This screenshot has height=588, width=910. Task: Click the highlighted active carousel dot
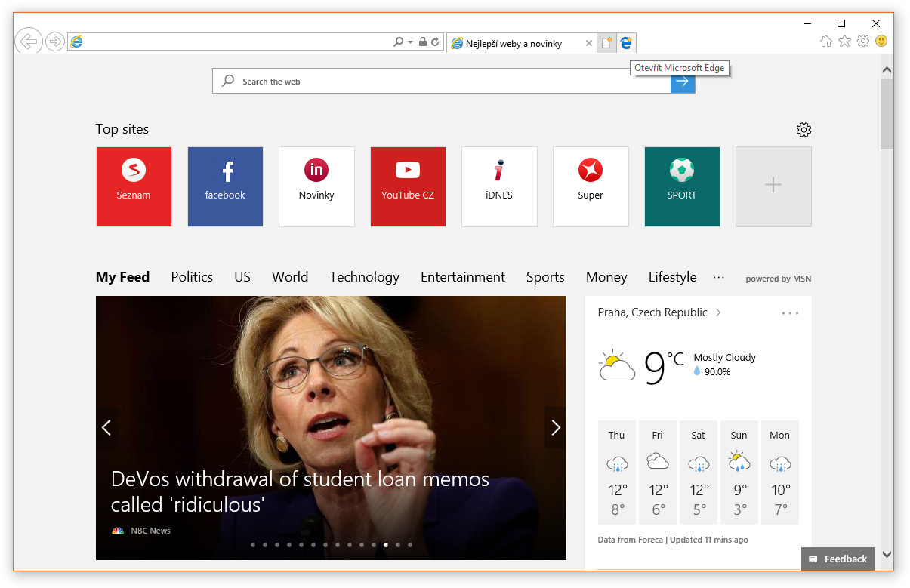(386, 544)
